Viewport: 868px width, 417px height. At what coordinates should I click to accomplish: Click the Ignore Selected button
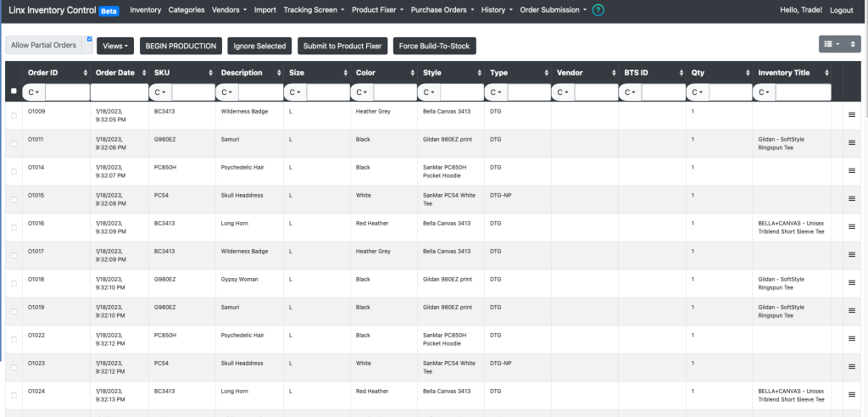(259, 46)
